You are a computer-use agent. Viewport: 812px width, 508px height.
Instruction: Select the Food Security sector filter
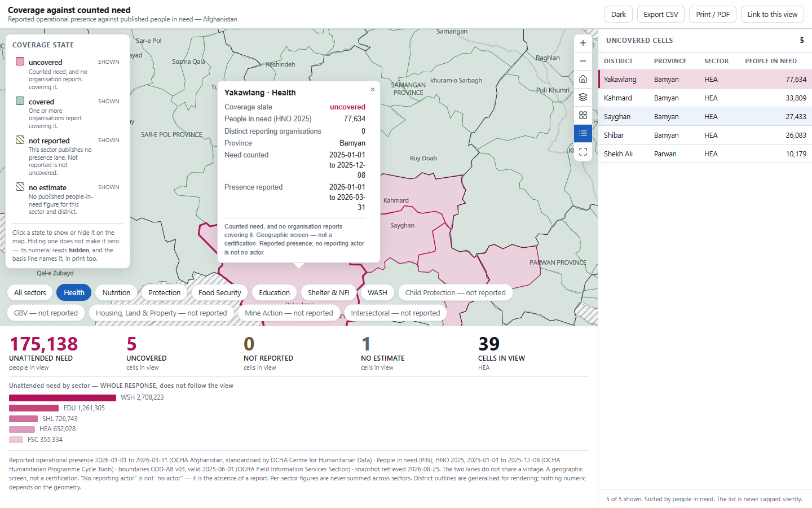pos(219,292)
